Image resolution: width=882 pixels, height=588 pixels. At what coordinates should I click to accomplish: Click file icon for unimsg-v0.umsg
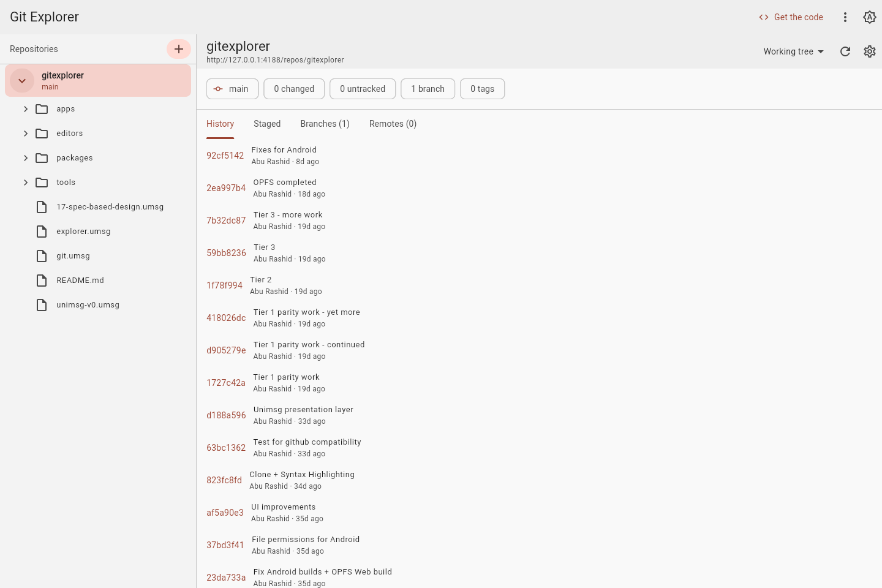point(42,305)
